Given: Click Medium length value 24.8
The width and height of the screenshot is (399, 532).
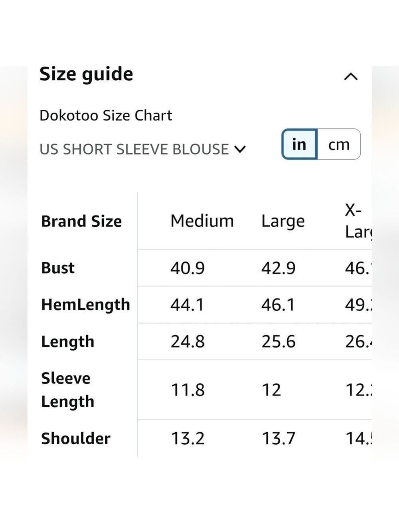Looking at the screenshot, I should pyautogui.click(x=188, y=342).
